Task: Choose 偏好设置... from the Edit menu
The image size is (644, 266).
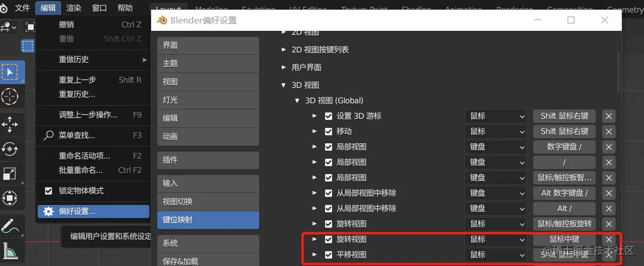Action: click(93, 211)
